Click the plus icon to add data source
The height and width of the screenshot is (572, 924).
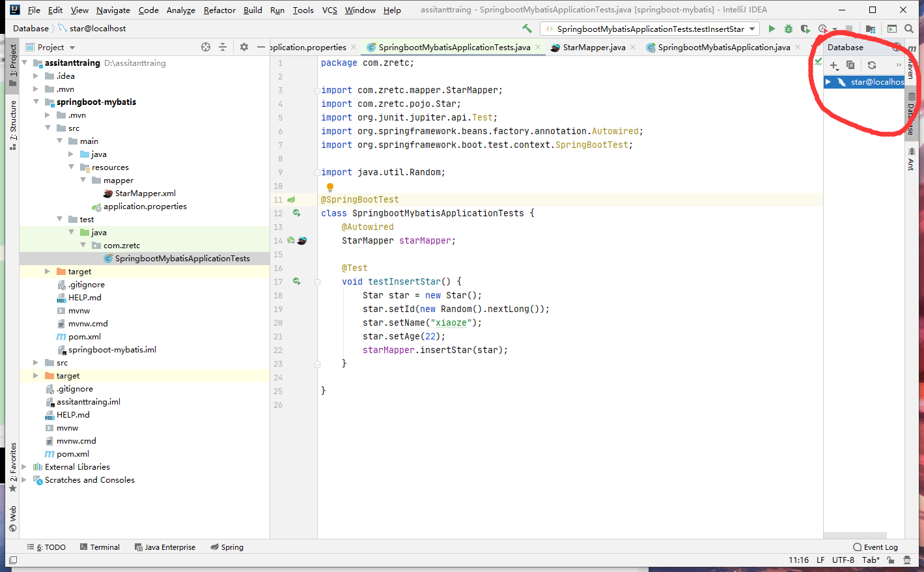(x=833, y=65)
